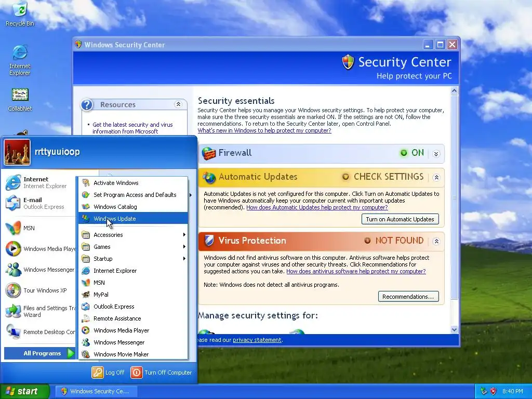532x399 pixels.
Task: Click Log Off key icon
Action: (x=97, y=373)
